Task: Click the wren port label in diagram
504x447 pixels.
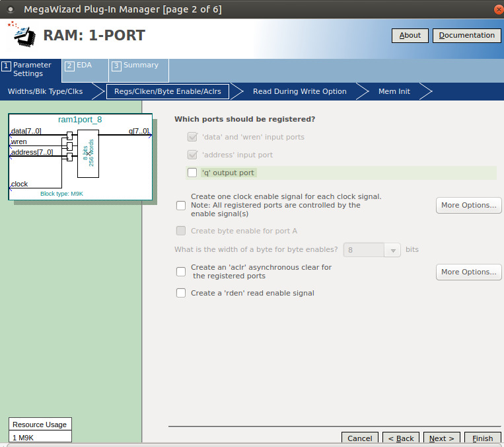Action: [18, 142]
